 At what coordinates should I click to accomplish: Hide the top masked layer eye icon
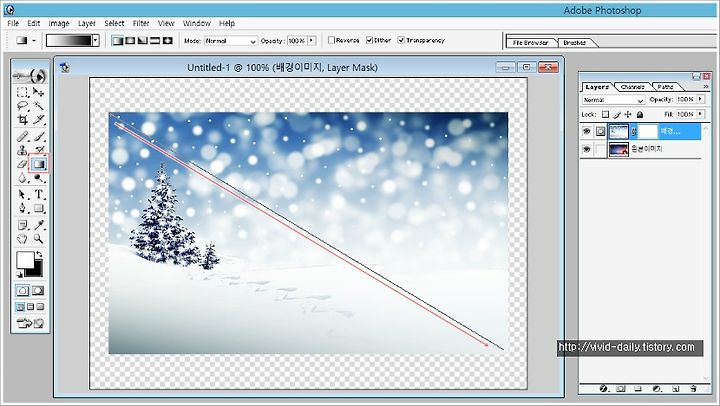586,131
